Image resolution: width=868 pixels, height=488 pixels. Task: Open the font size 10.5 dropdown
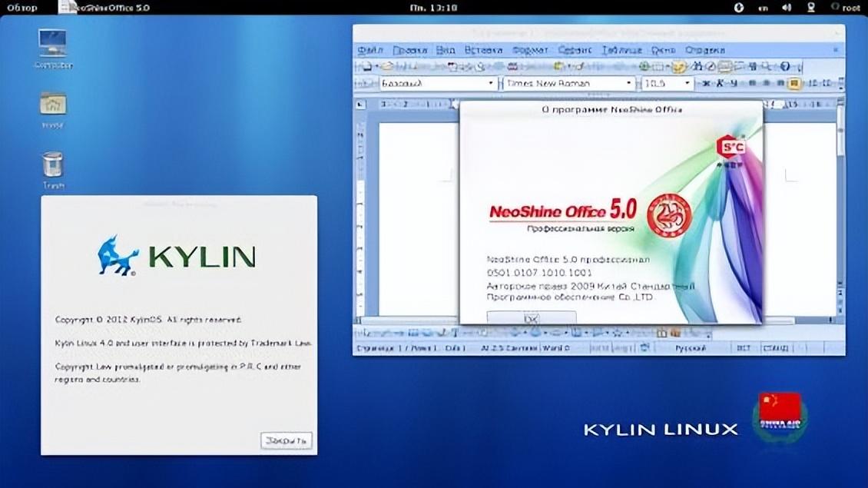tap(687, 83)
